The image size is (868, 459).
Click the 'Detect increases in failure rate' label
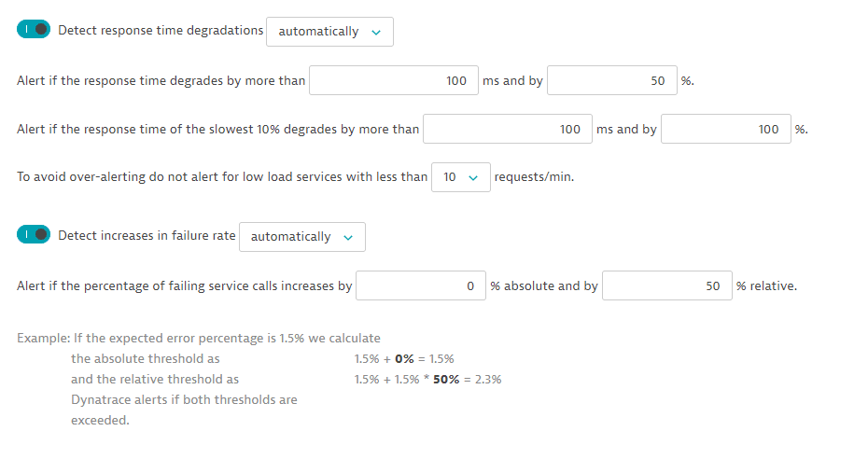[147, 235]
